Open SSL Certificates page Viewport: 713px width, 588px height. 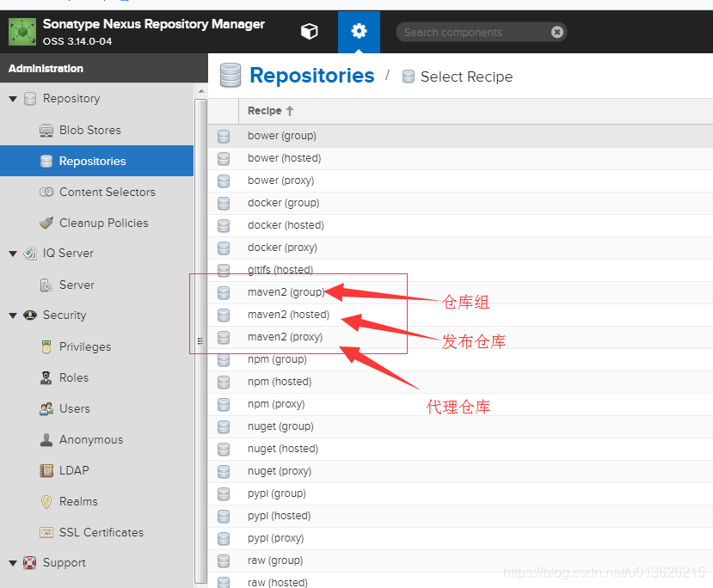pos(101,533)
